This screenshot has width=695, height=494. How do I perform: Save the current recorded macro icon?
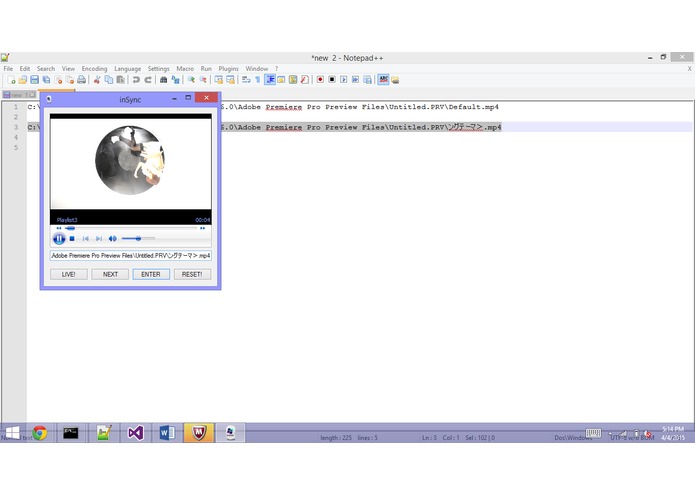[367, 80]
